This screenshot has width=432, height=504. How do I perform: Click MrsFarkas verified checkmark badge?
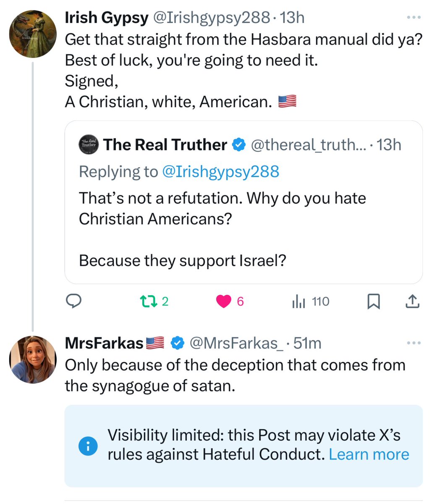pyautogui.click(x=178, y=343)
